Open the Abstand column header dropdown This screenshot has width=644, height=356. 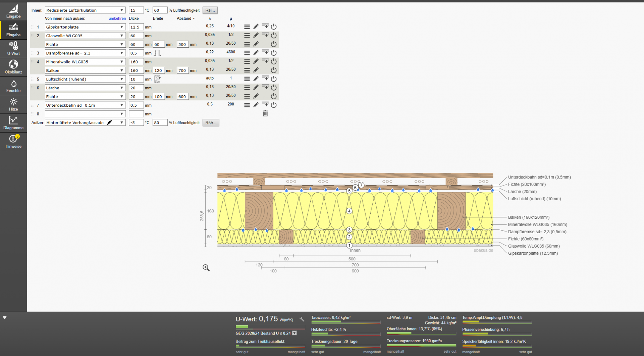185,18
